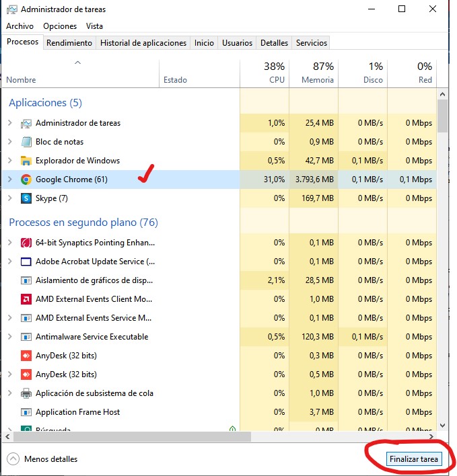Select the first AnyDesk (32 bits) icon
The width and height of the screenshot is (457, 476).
(x=26, y=356)
